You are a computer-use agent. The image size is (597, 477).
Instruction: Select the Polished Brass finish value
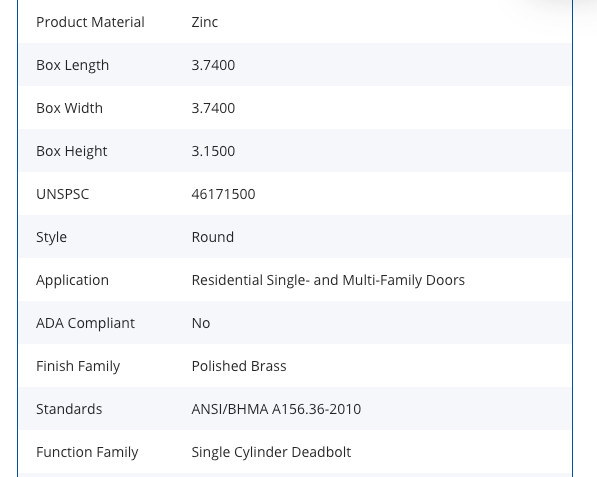click(x=239, y=366)
